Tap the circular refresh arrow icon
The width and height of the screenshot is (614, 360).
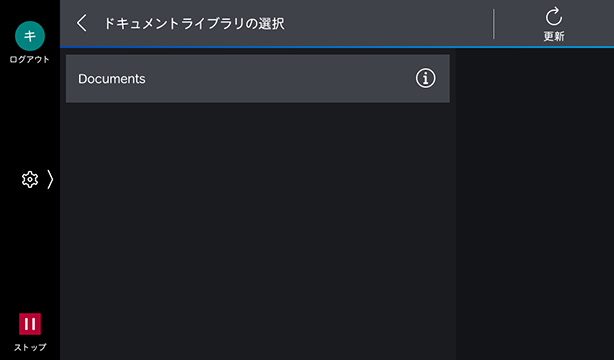click(554, 16)
